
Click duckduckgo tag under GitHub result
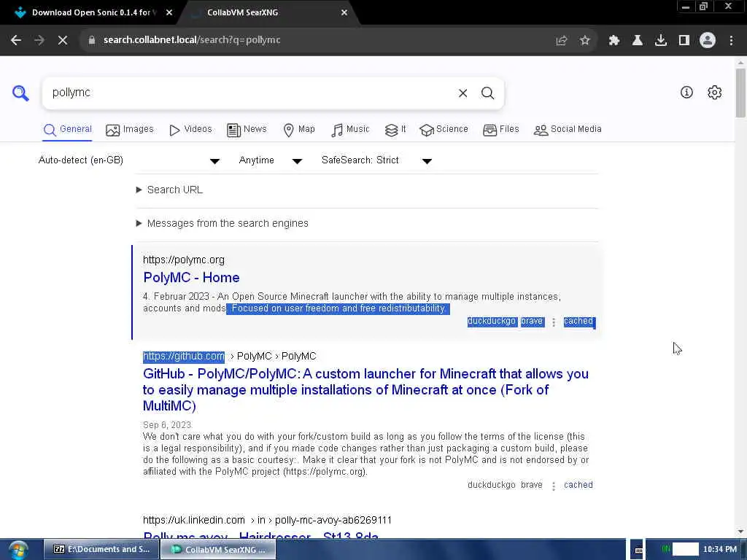[491, 485]
